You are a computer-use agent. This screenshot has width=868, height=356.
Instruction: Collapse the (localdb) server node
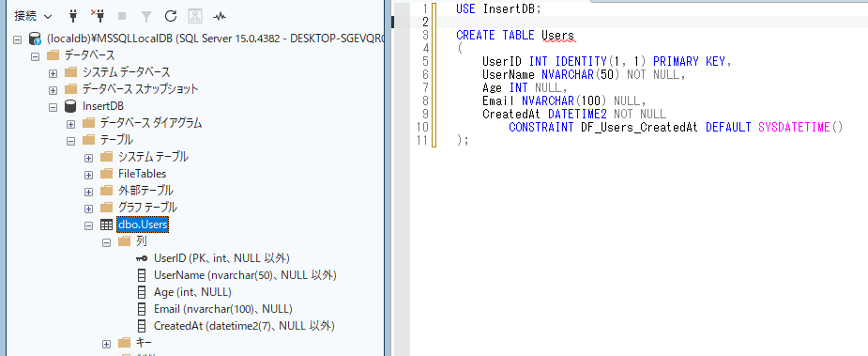[17, 39]
